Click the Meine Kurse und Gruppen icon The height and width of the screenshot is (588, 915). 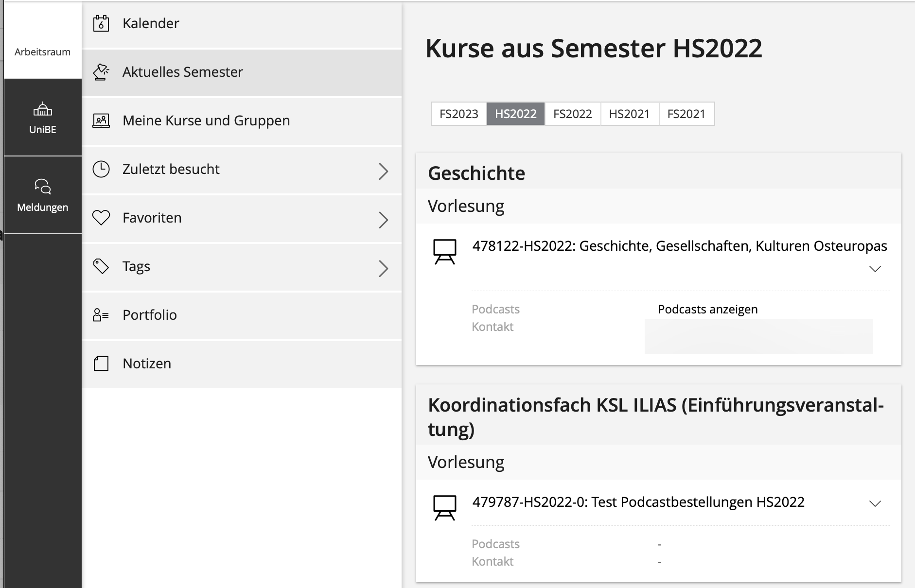tap(101, 121)
